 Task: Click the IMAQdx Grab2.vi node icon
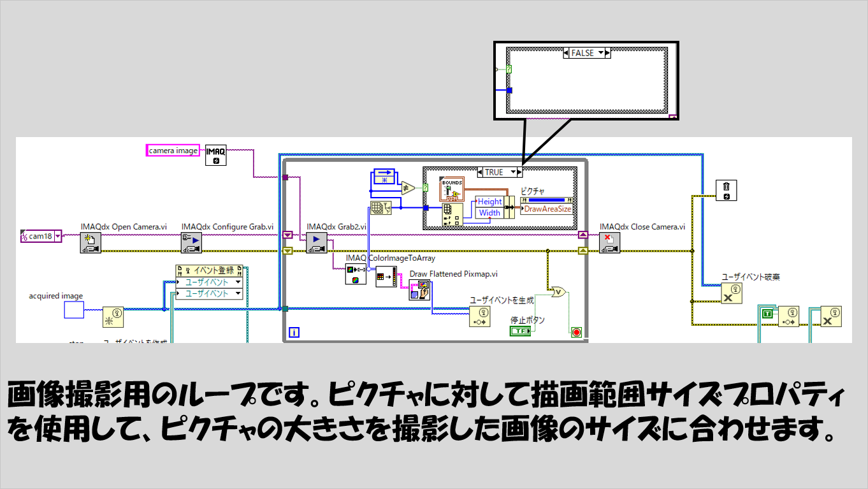tap(316, 243)
